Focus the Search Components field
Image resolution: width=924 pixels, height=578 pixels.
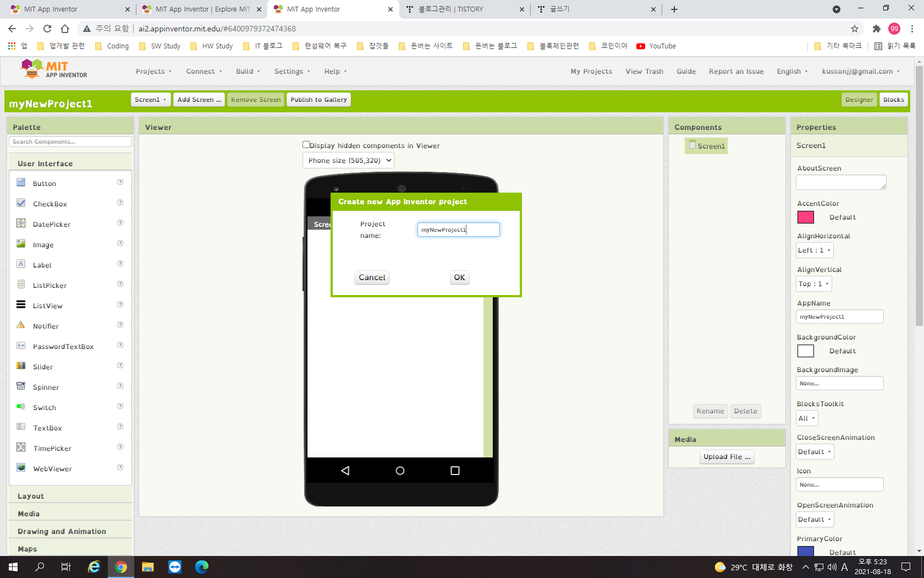tap(70, 141)
